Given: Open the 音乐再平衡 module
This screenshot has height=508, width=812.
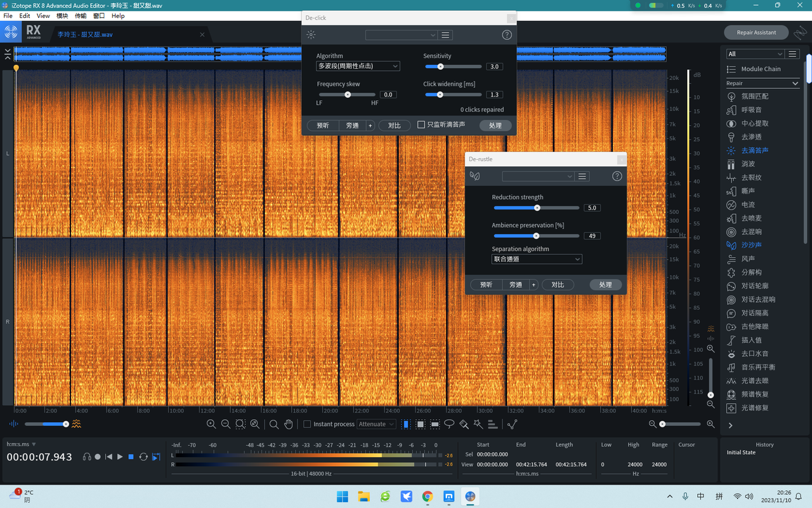Looking at the screenshot, I should (x=758, y=368).
